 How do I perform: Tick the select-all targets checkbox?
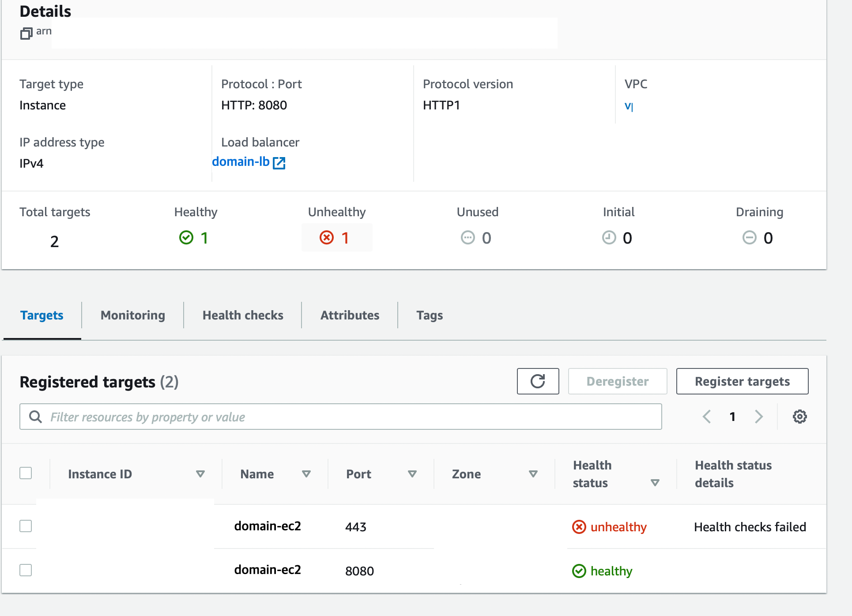[26, 473]
